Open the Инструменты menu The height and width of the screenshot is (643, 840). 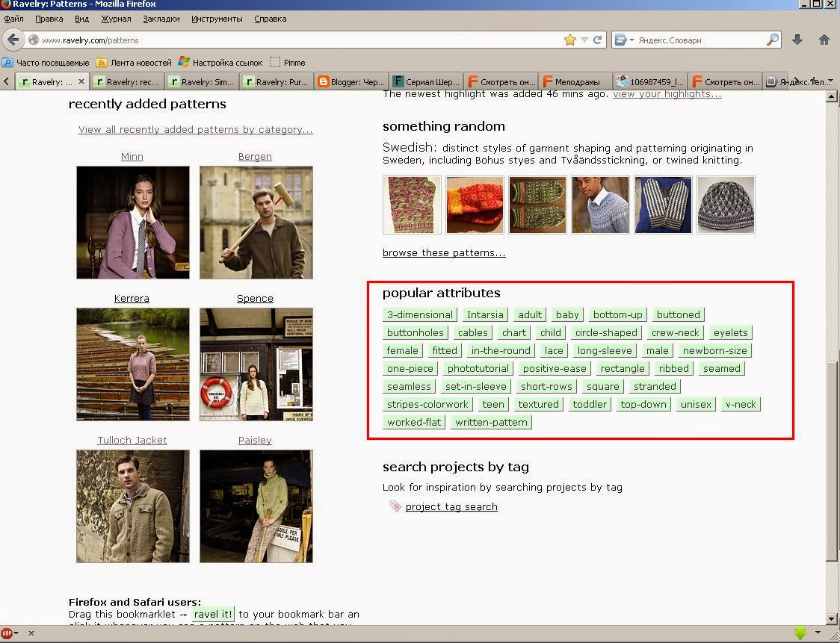click(217, 19)
